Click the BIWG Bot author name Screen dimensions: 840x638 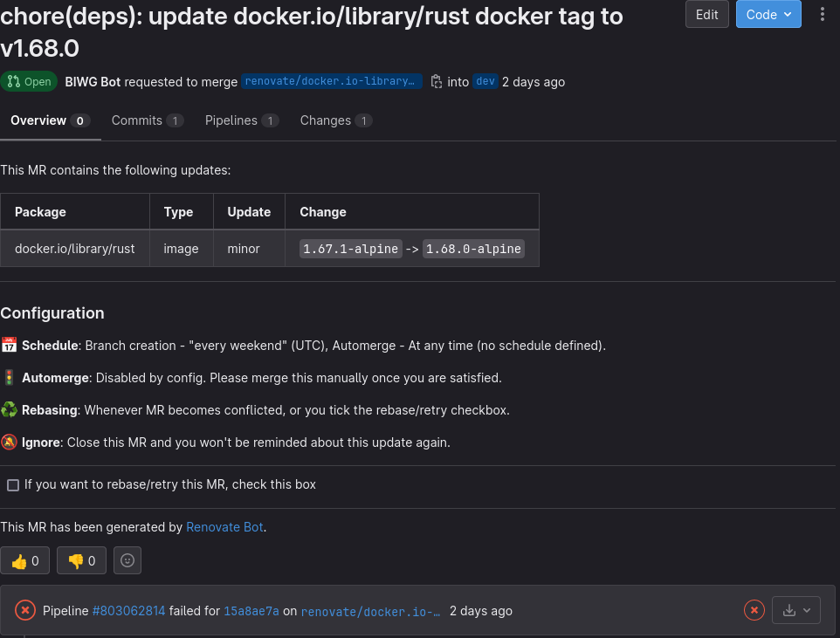click(x=93, y=81)
